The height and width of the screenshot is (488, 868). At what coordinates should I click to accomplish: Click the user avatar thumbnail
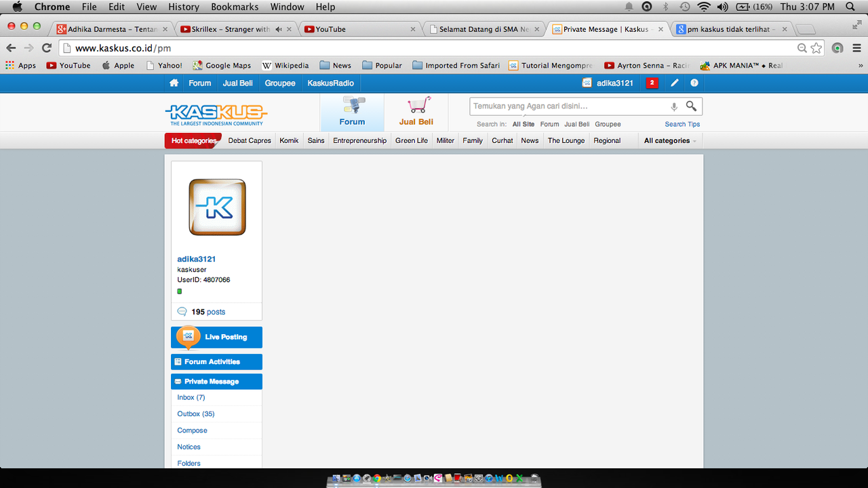pos(217,207)
